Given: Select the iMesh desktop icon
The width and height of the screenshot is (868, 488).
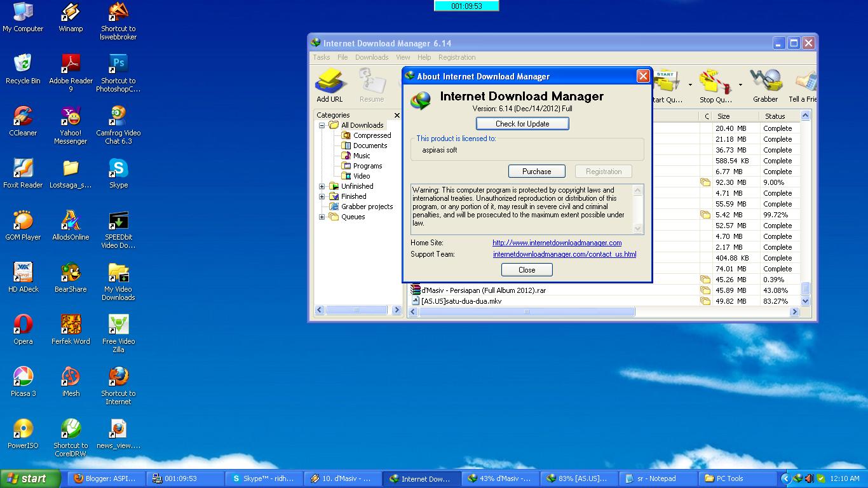Looking at the screenshot, I should tap(71, 383).
